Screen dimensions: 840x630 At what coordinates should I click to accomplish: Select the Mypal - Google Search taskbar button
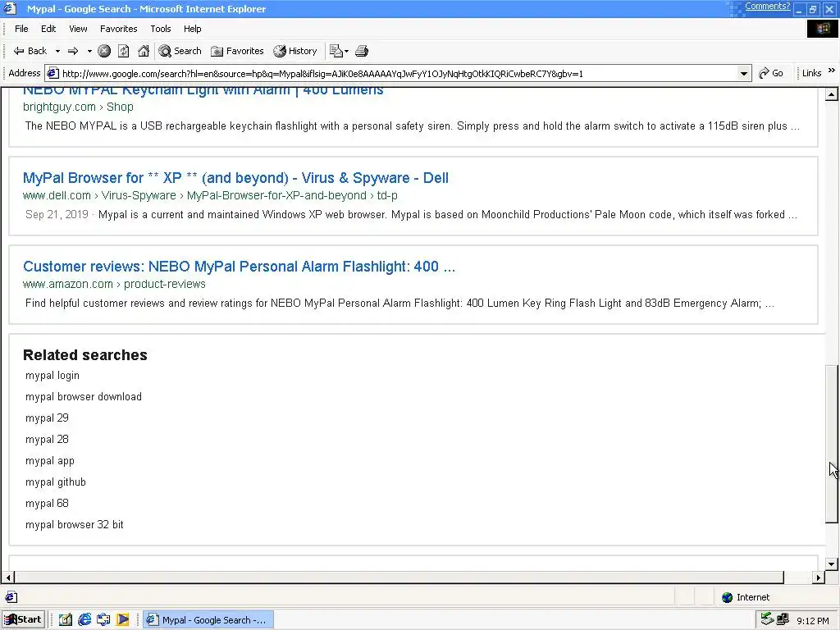(x=208, y=620)
